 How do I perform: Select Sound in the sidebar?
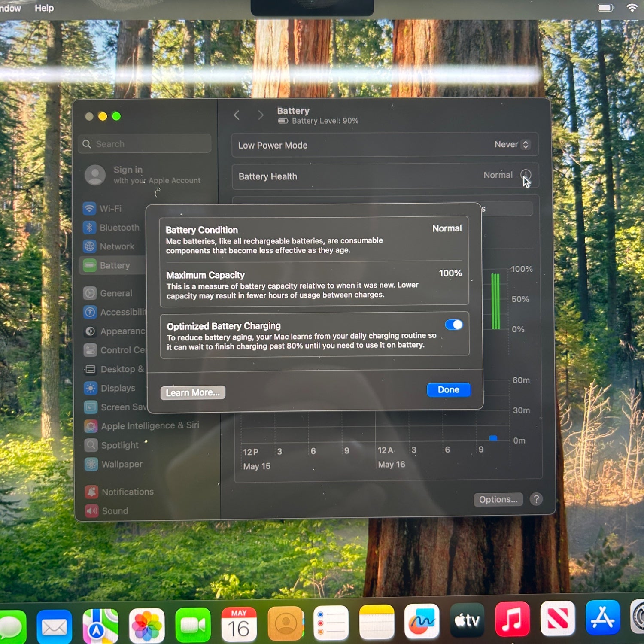107,511
